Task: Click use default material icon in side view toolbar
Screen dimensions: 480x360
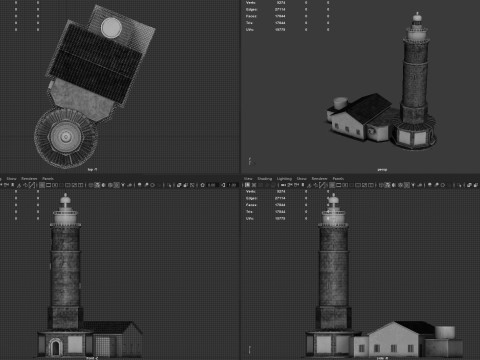Action: 394,185
